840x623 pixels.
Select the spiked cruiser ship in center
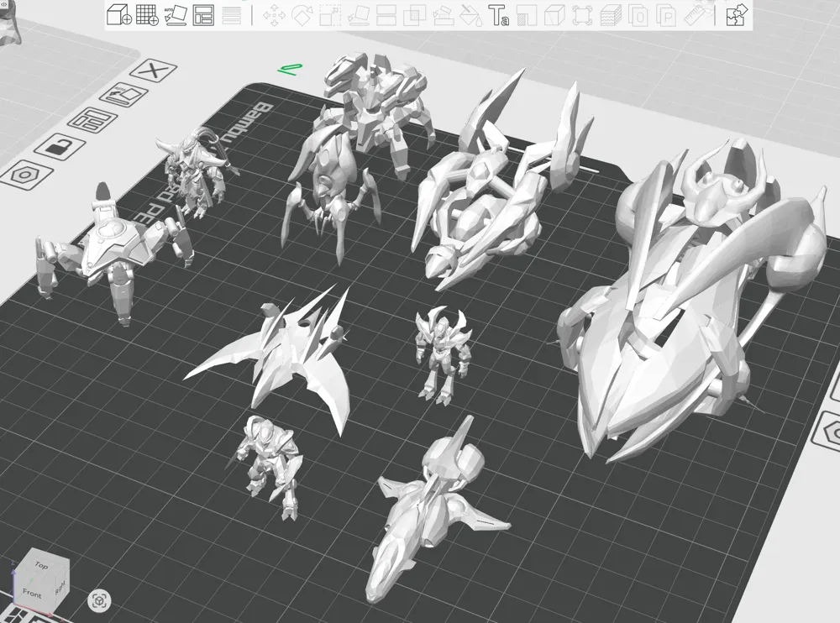pos(482,214)
